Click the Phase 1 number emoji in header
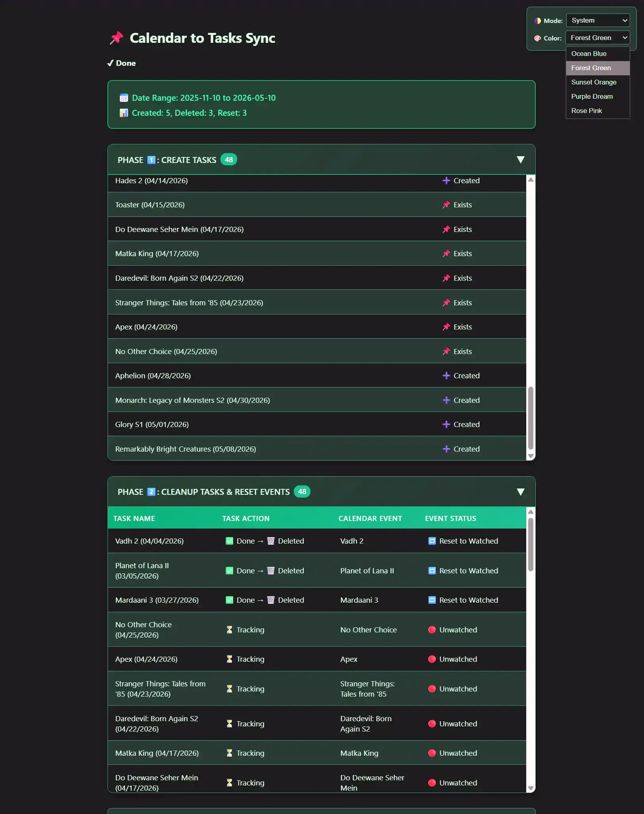The width and height of the screenshot is (644, 814). coord(151,160)
